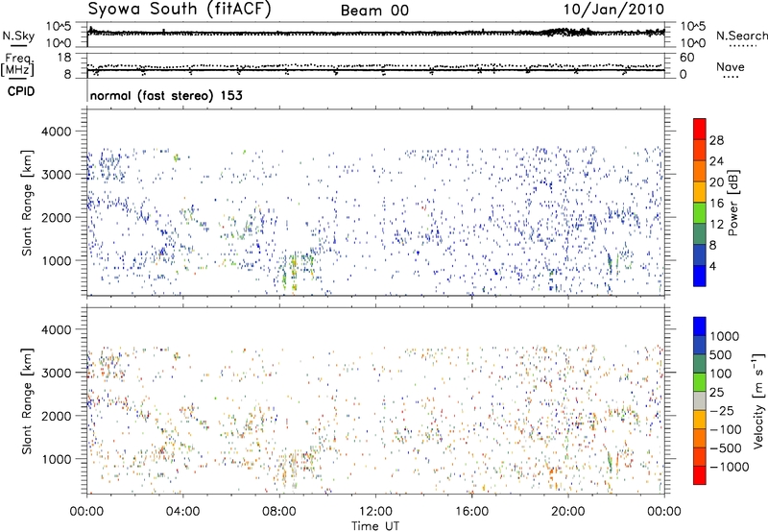Click the "Velocity [m s⁻¹]" colorbar title
The height and width of the screenshot is (532, 768).
(x=758, y=400)
